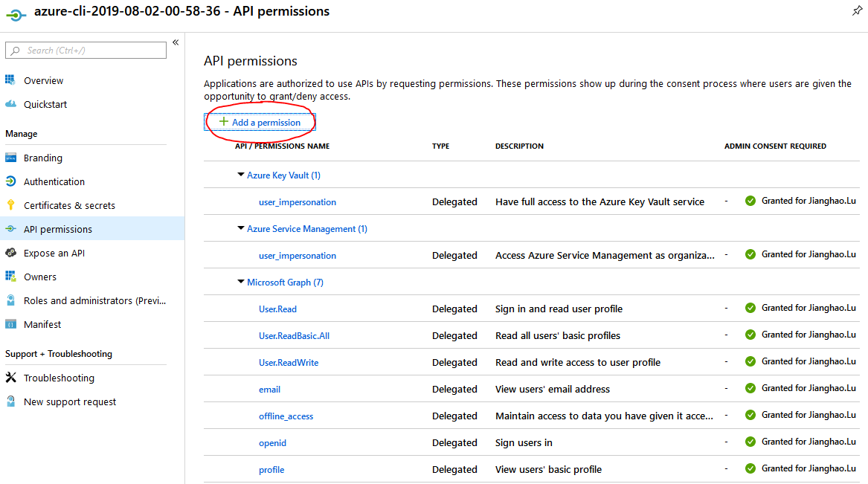Open the email permission
This screenshot has height=484, width=868.
point(269,390)
